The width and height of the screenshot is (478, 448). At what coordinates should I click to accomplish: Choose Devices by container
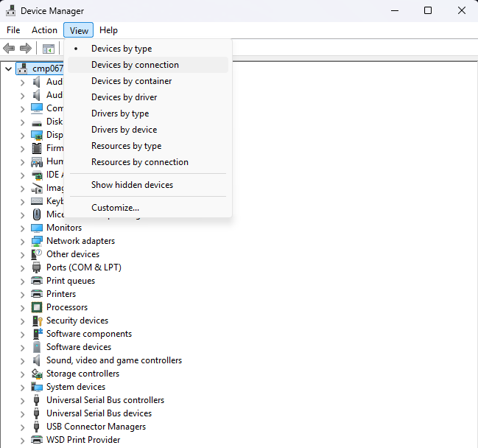[x=148, y=81]
